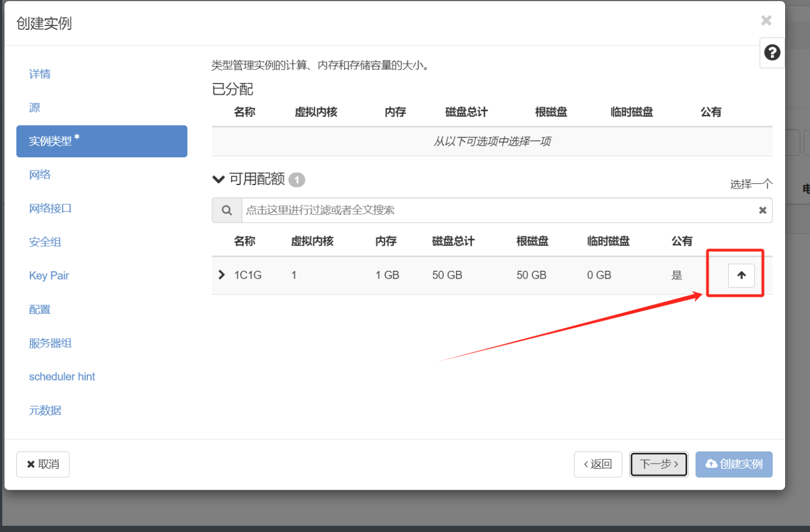Click the 取消 button
This screenshot has width=810, height=532.
tap(43, 464)
